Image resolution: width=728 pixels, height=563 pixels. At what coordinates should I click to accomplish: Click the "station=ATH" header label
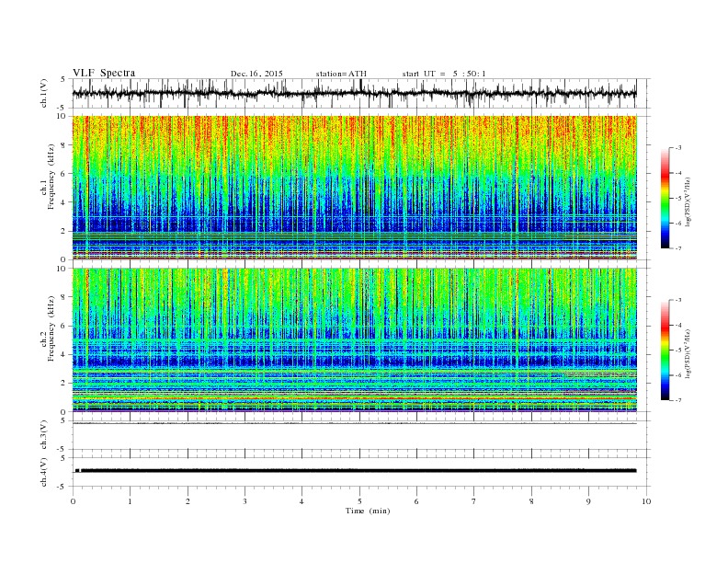pos(341,74)
